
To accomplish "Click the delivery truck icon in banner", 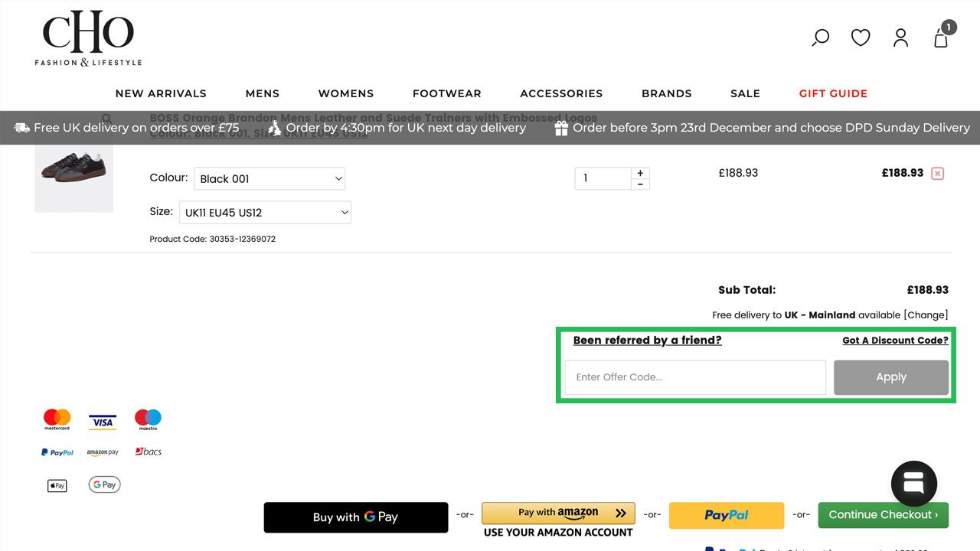I will pyautogui.click(x=22, y=128).
